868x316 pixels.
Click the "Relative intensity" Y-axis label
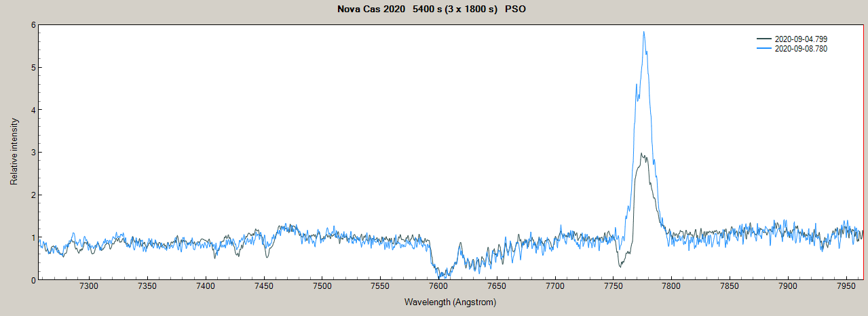point(14,151)
